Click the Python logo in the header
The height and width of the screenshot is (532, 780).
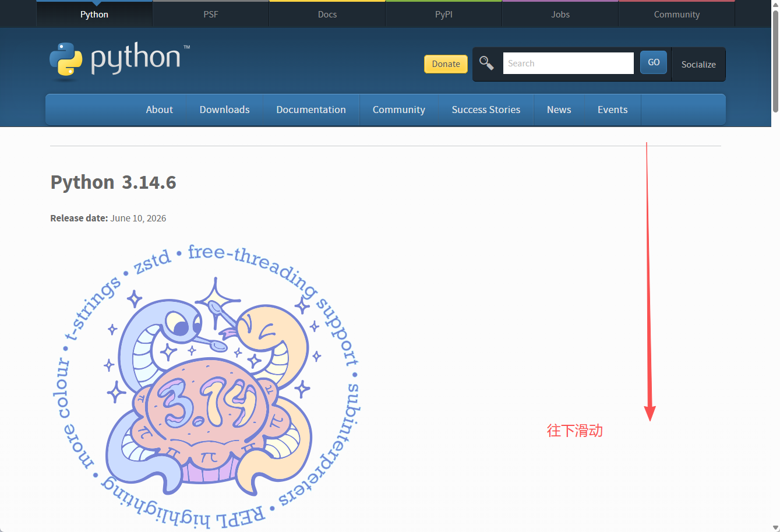pyautogui.click(x=119, y=61)
